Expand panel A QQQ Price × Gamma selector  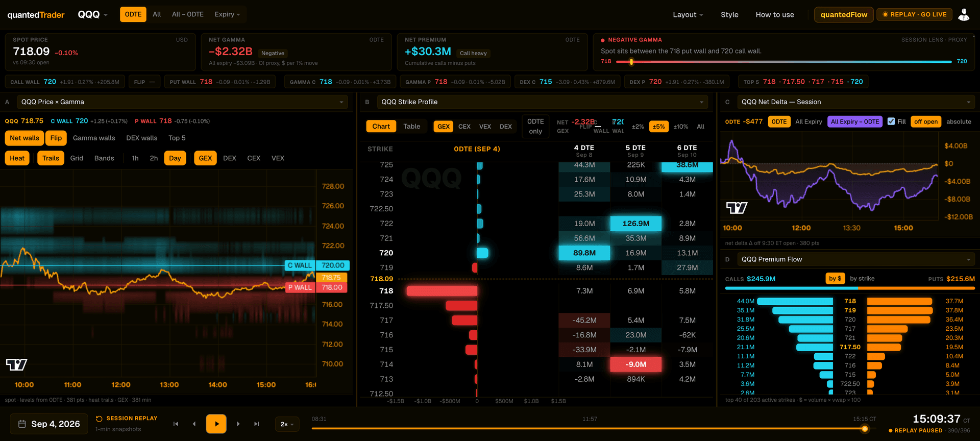(182, 102)
